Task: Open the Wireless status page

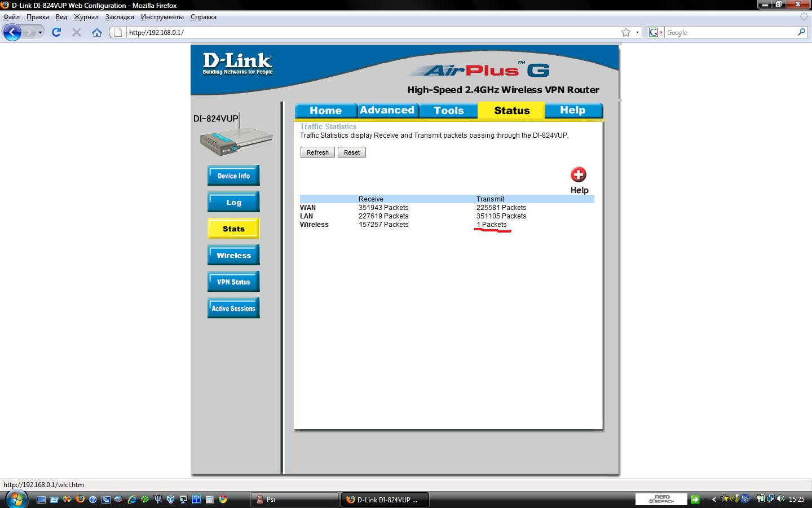Action: [233, 255]
